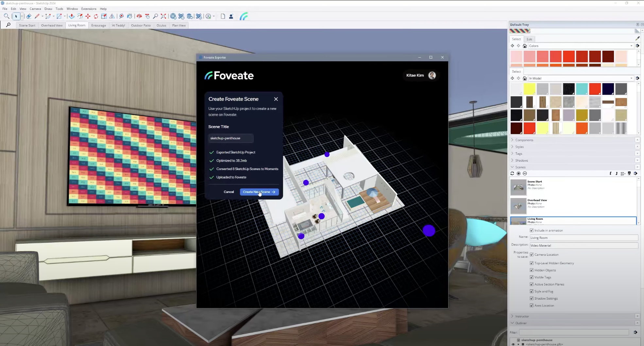Toggle Axes Location checkbox

point(532,305)
